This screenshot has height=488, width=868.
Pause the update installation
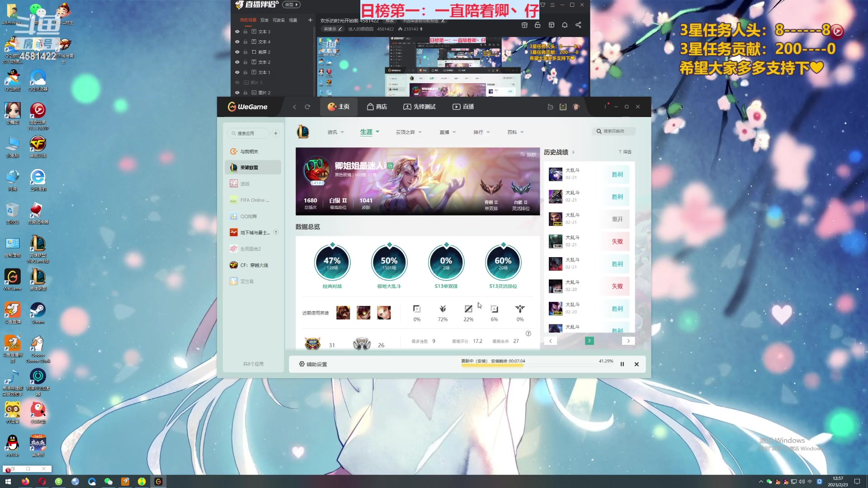tap(623, 364)
